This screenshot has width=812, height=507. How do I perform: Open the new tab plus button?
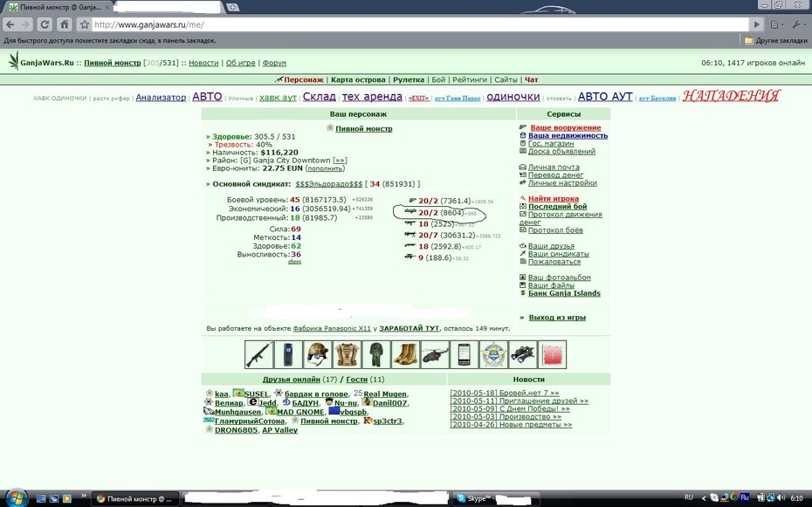(x=232, y=7)
